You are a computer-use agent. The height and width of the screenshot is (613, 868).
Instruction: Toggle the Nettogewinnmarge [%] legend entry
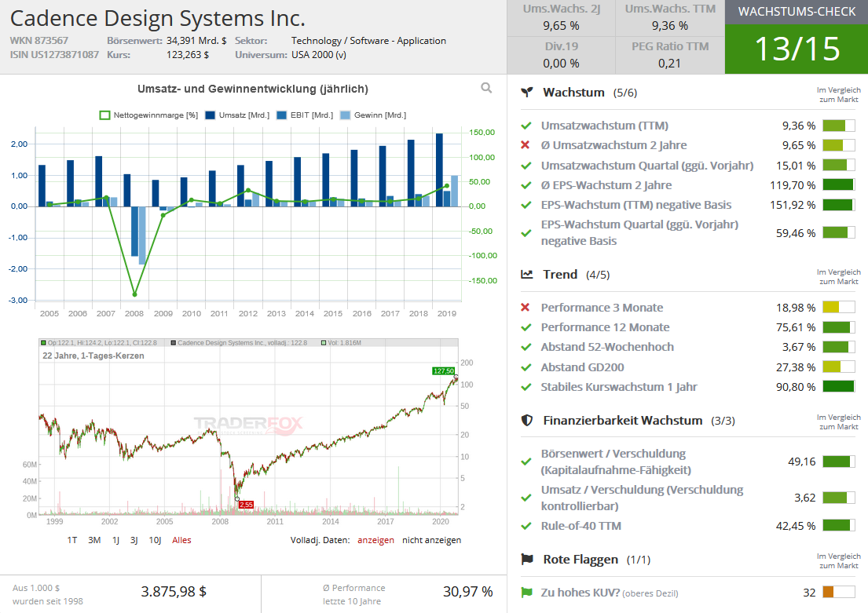pos(148,115)
